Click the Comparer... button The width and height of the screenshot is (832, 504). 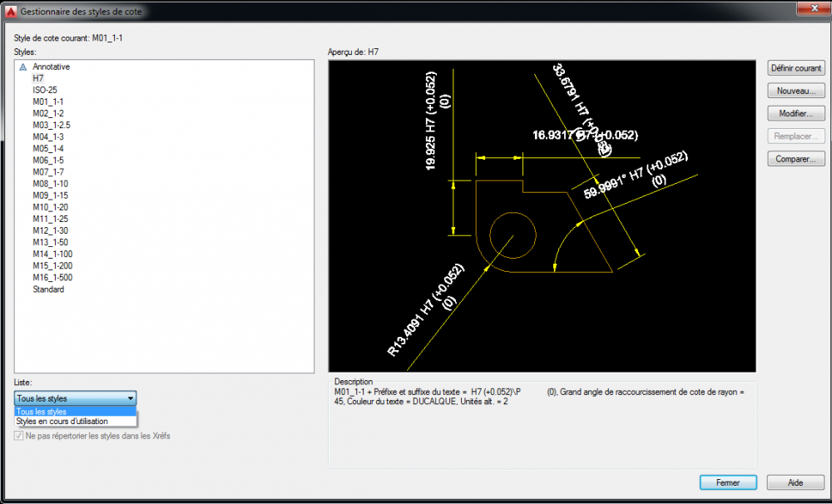point(796,159)
